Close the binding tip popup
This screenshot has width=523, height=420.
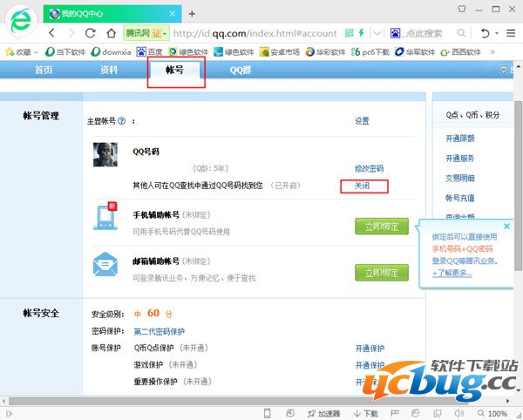click(x=506, y=226)
